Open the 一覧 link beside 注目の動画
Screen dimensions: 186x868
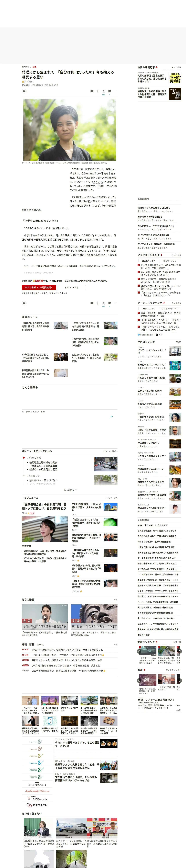115,600
